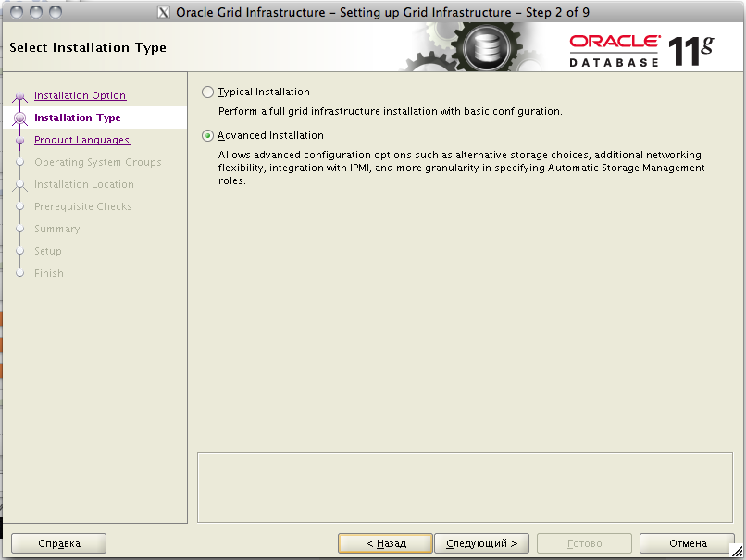Close the installer with red window button

[x=17, y=12]
